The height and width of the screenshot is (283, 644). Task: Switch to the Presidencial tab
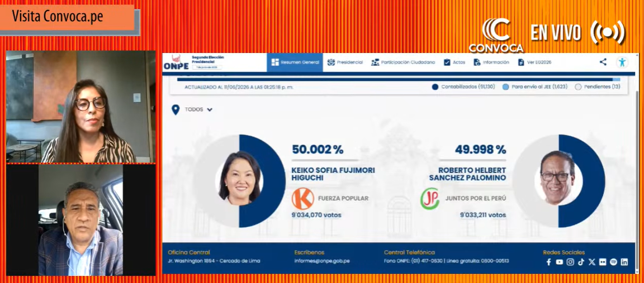[x=345, y=63]
